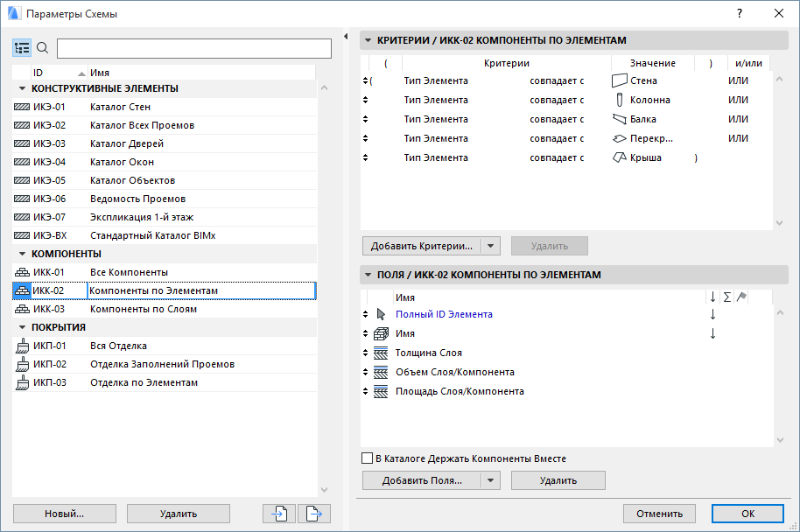Click the sum column header icon

pyautogui.click(x=727, y=297)
